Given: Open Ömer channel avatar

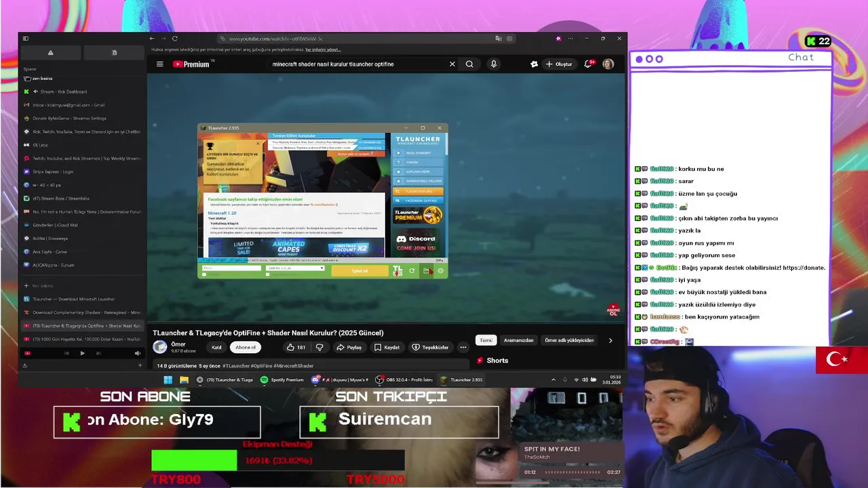Looking at the screenshot, I should [160, 347].
